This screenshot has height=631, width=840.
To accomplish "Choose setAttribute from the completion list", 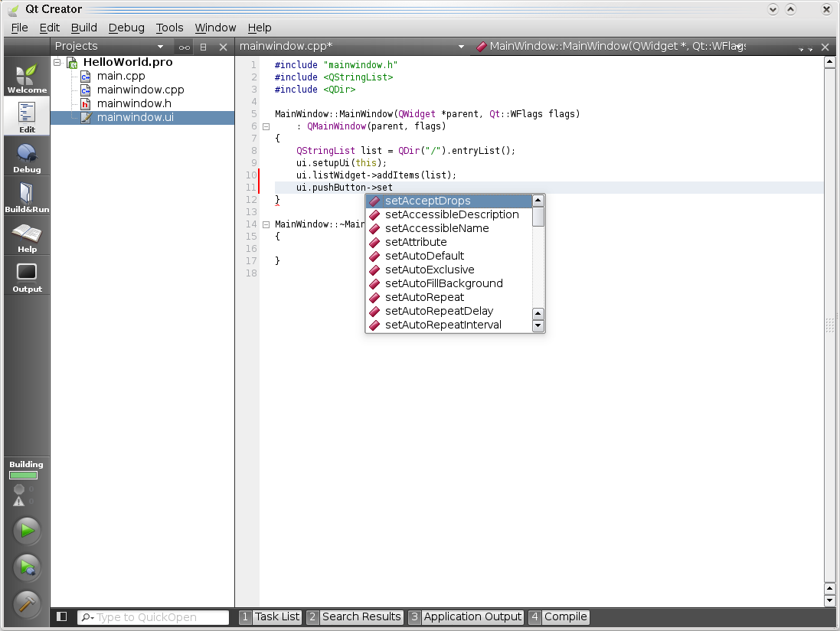I will point(449,242).
